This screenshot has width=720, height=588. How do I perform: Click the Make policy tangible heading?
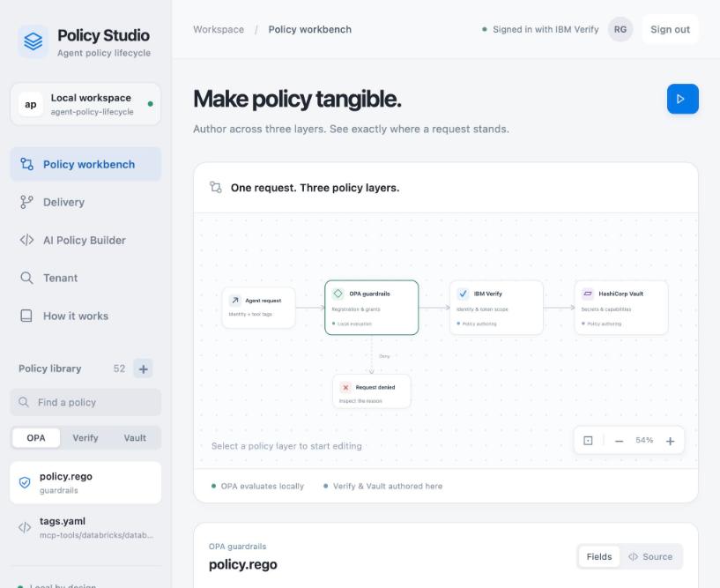(298, 100)
